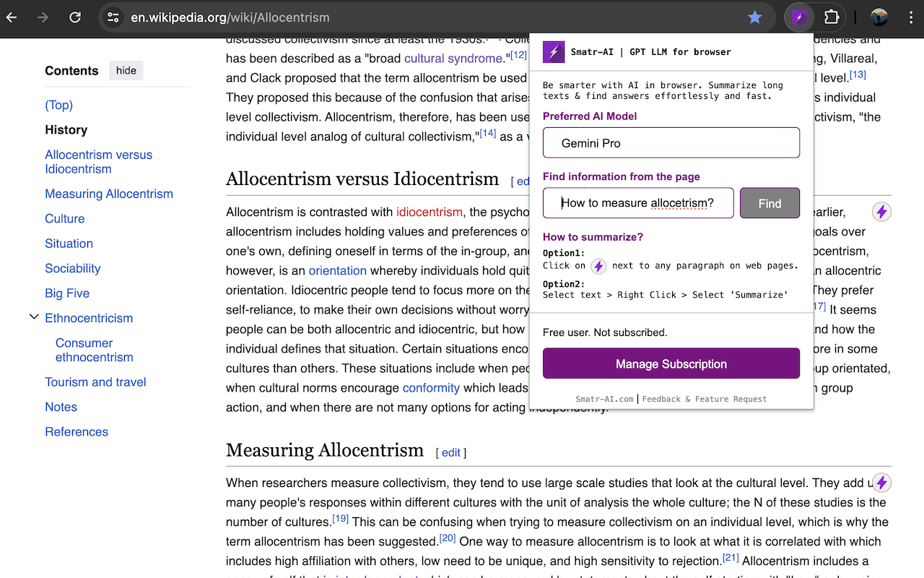The height and width of the screenshot is (578, 924).
Task: Hide the Contents sidebar
Action: pos(126,71)
